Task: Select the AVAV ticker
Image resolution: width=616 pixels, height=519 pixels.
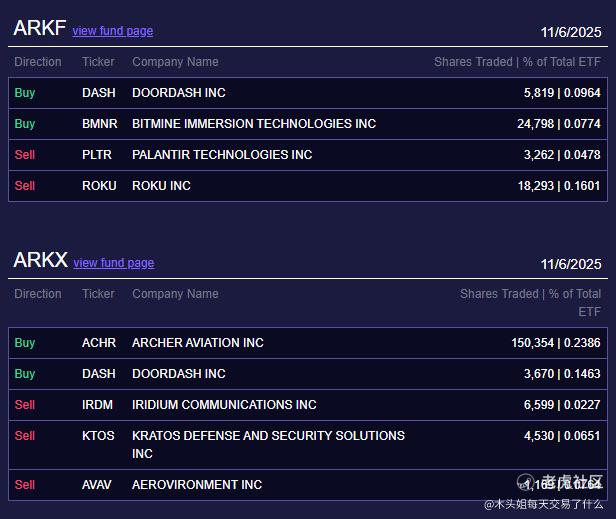Action: coord(97,485)
